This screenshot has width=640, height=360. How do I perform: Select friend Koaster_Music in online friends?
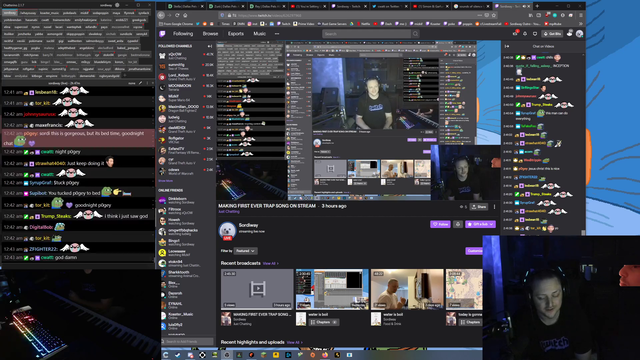[187, 316]
